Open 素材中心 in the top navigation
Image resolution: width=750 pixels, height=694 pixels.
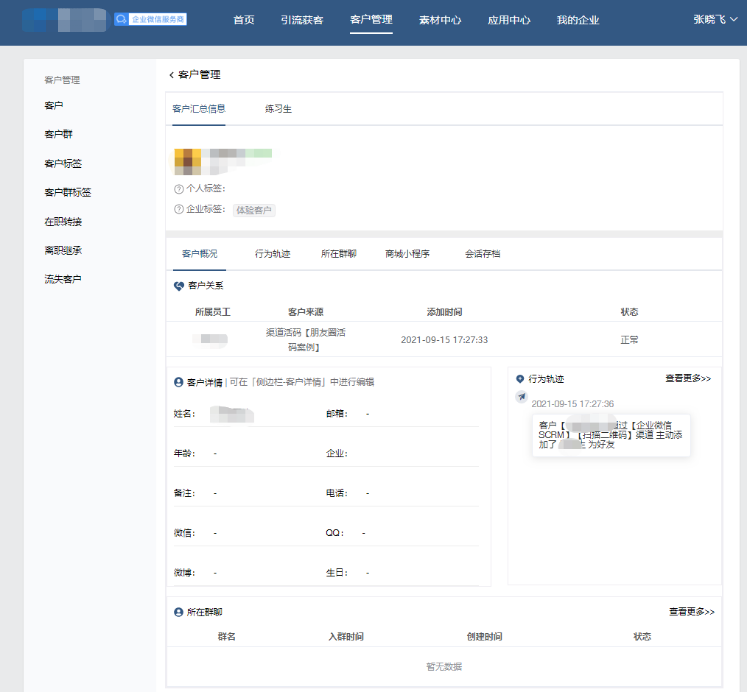(440, 20)
